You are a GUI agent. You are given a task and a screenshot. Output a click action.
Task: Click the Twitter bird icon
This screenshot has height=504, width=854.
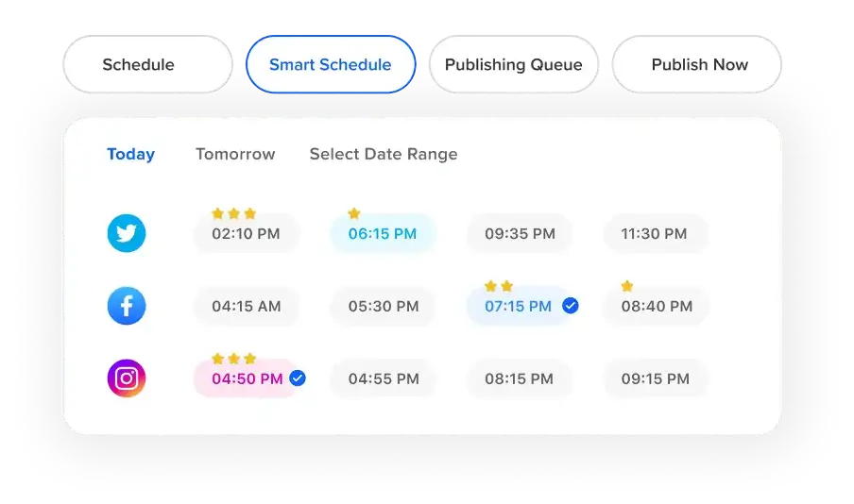127,233
